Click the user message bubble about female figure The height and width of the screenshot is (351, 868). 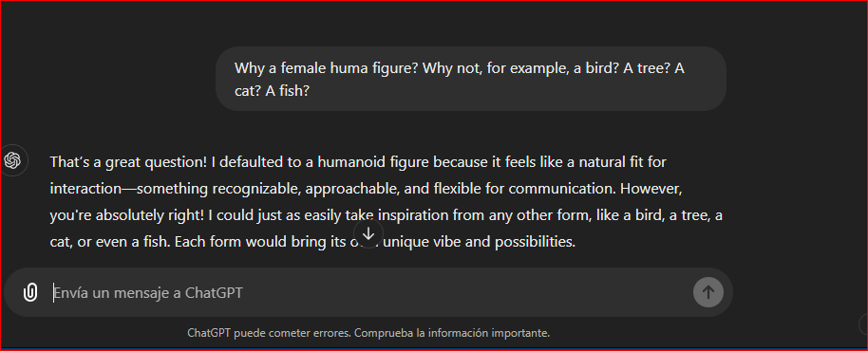point(470,79)
